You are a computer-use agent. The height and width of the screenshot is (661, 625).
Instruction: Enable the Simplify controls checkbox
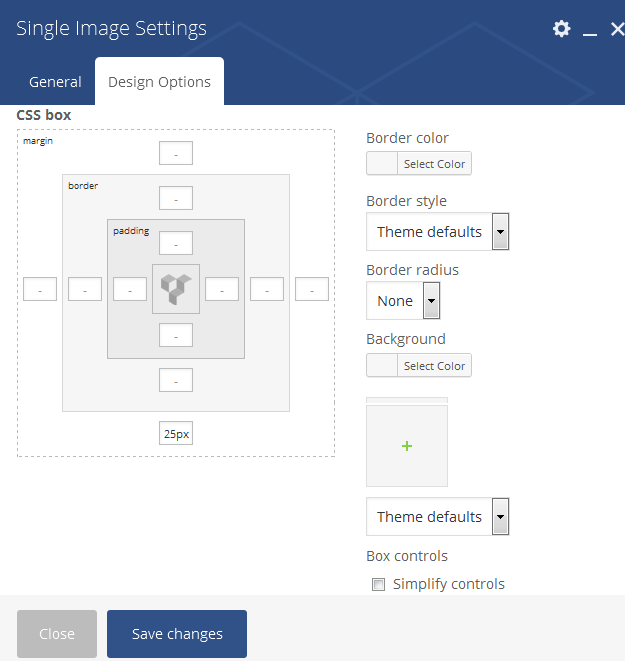(378, 584)
